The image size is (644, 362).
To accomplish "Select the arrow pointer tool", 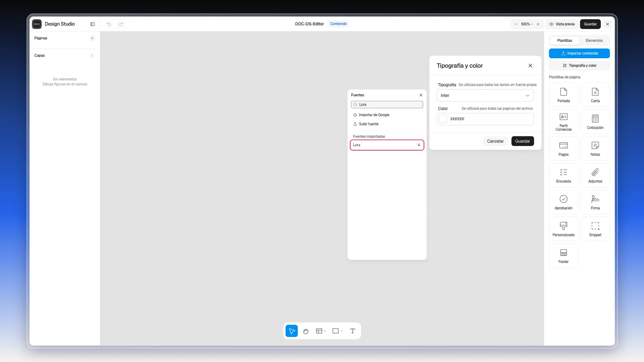I will coord(291,331).
